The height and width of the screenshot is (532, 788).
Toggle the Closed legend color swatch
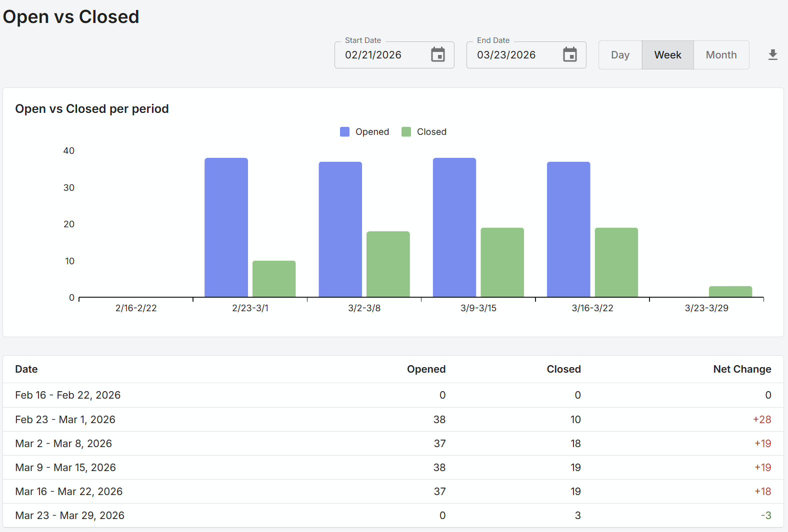tap(406, 132)
